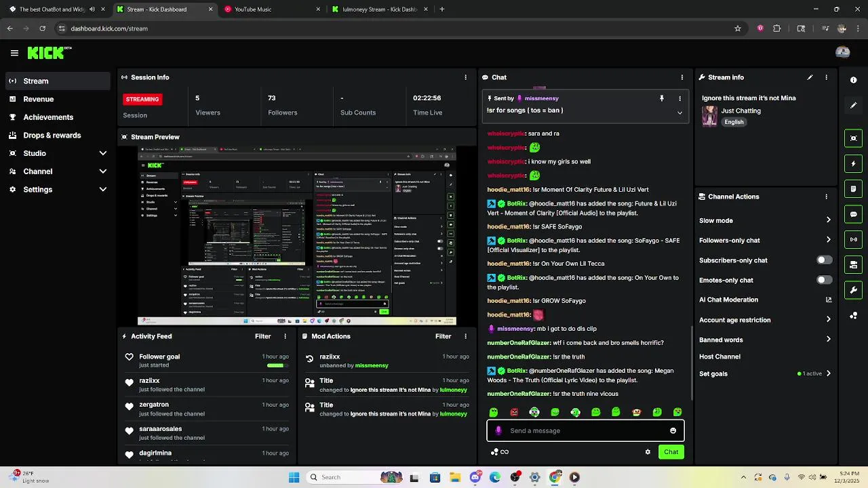
Task: Switch to lulmoneyy Stream Kick Dashboard tab
Action: [380, 9]
